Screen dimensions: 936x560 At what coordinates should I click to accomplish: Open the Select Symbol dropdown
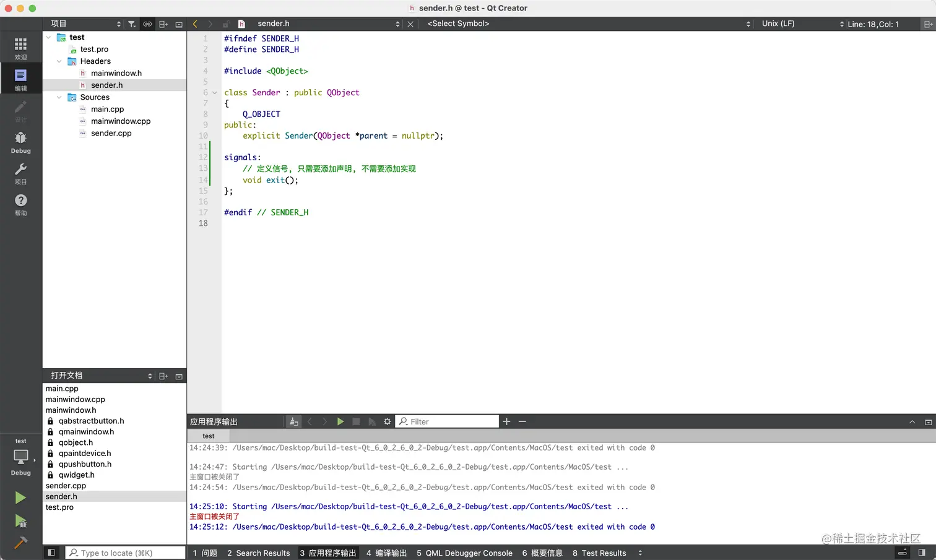[588, 24]
